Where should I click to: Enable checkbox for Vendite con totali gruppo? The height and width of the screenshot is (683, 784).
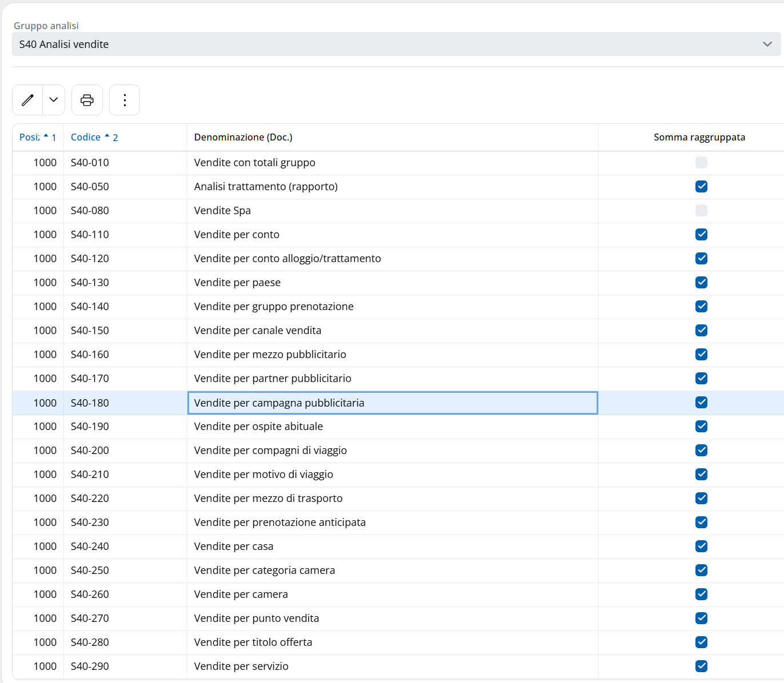pos(701,163)
